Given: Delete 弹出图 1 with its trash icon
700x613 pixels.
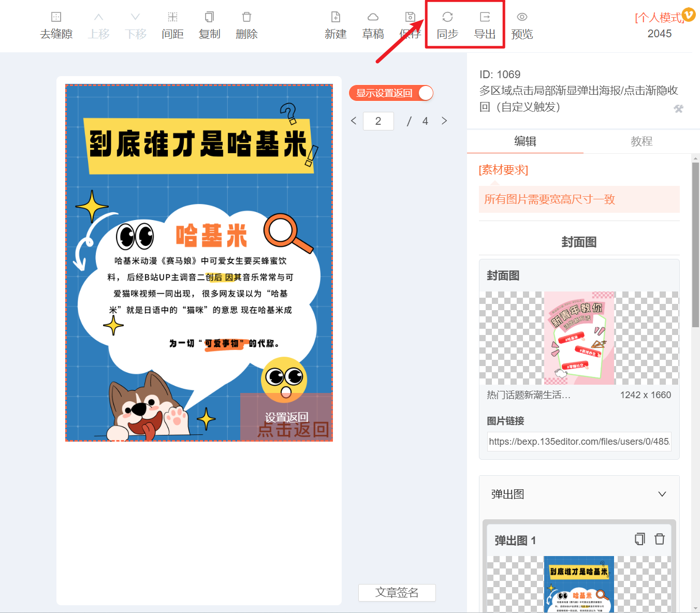Looking at the screenshot, I should 660,539.
